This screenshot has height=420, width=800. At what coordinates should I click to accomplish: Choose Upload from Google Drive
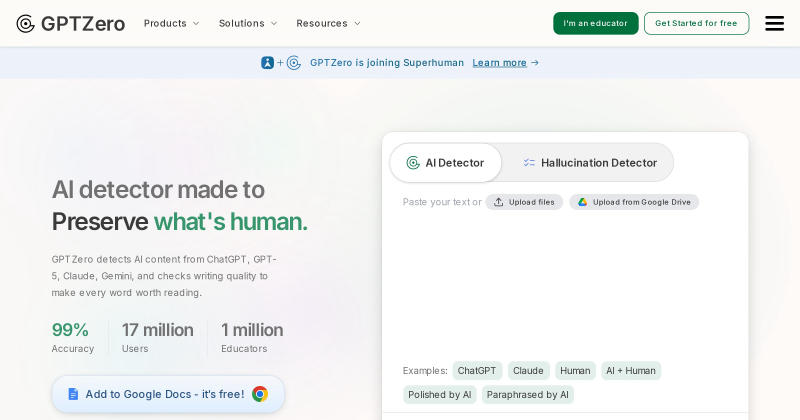point(634,202)
